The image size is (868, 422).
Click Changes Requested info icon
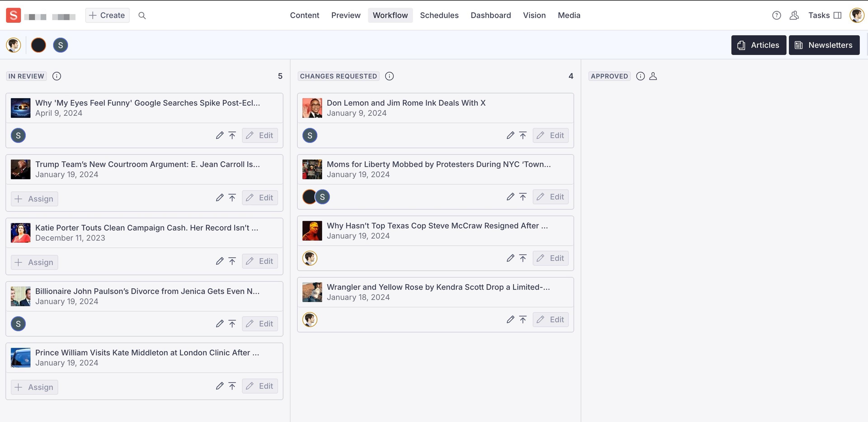pos(389,76)
